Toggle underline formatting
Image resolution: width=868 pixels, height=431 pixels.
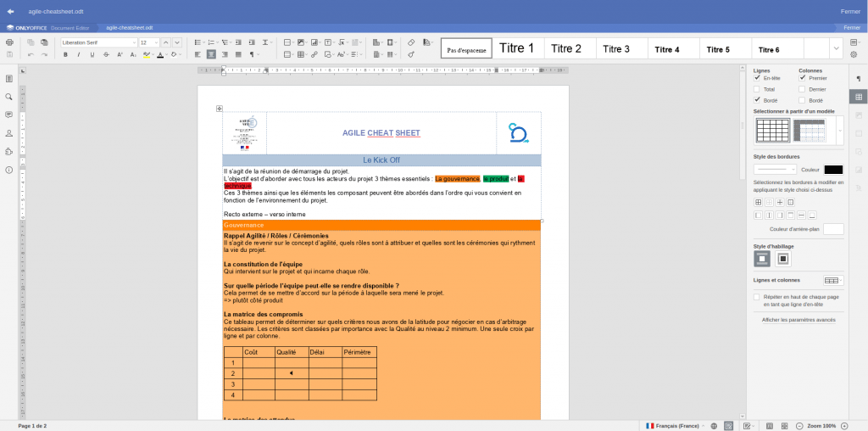coord(92,54)
